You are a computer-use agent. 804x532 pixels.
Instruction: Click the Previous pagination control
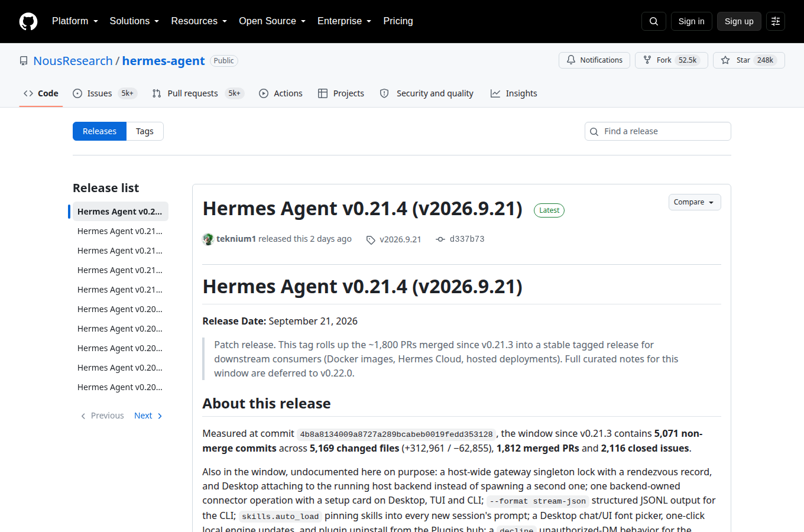tap(102, 416)
